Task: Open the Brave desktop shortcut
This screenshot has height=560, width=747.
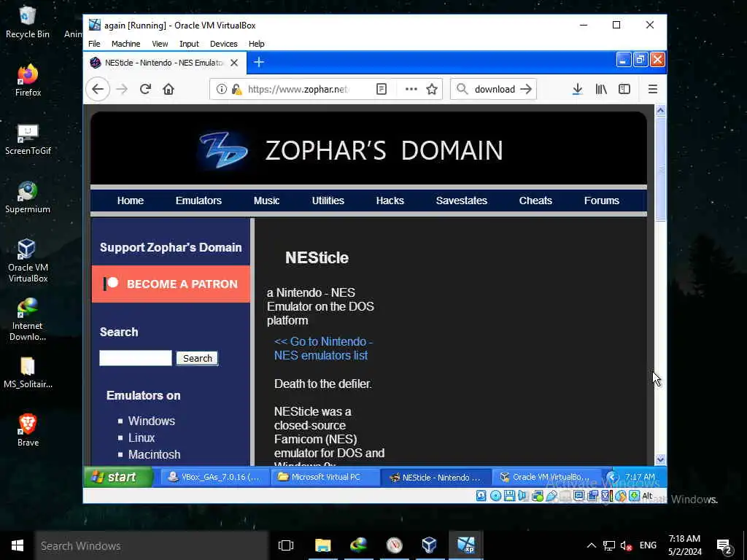Action: 28,430
